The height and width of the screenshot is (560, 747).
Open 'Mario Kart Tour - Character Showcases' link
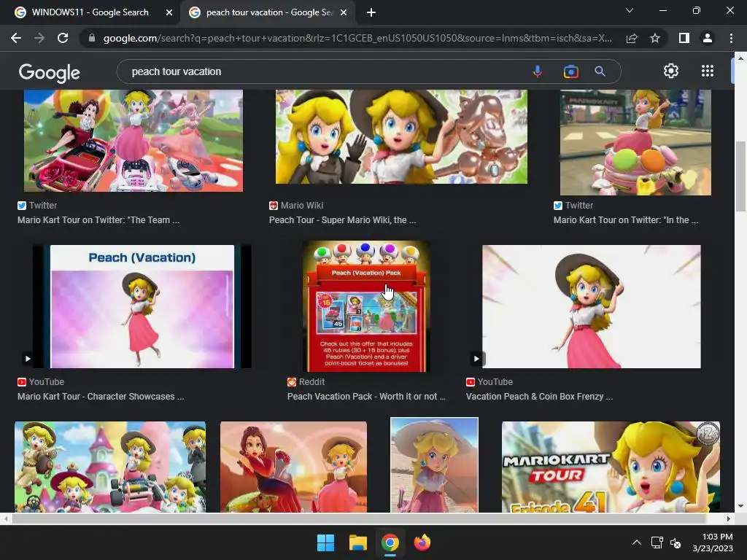(101, 396)
